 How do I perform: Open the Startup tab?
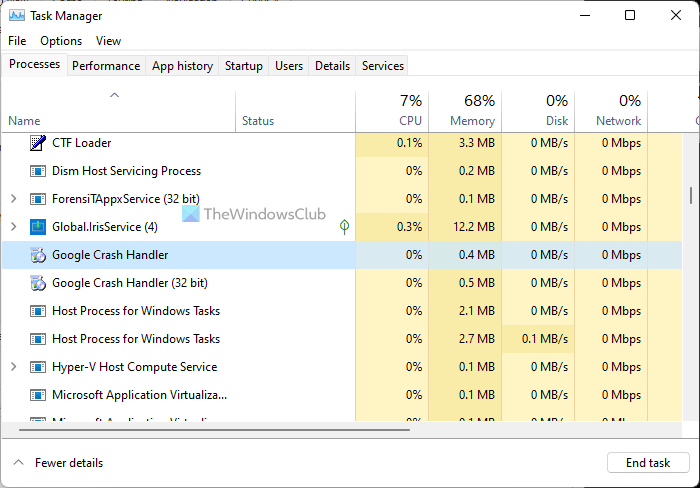(x=243, y=66)
